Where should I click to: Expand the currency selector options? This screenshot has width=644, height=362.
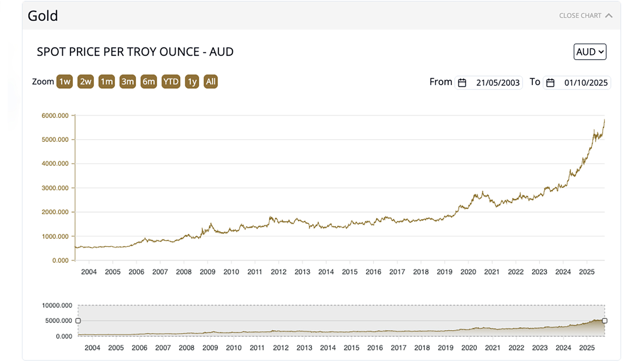(x=590, y=52)
